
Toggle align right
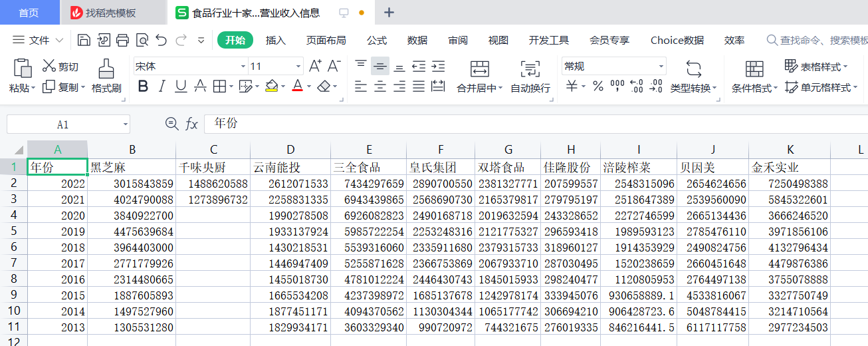[399, 86]
